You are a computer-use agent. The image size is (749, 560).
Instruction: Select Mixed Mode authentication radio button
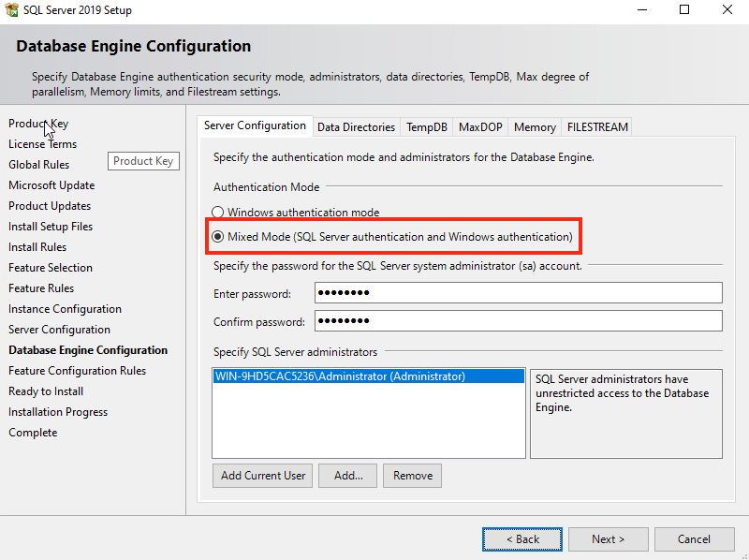(x=218, y=237)
